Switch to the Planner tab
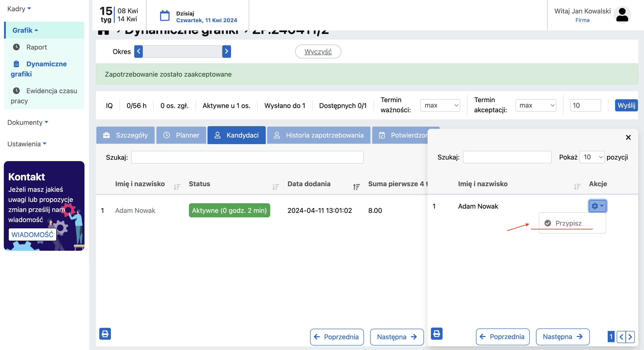The width and height of the screenshot is (644, 350). point(181,135)
